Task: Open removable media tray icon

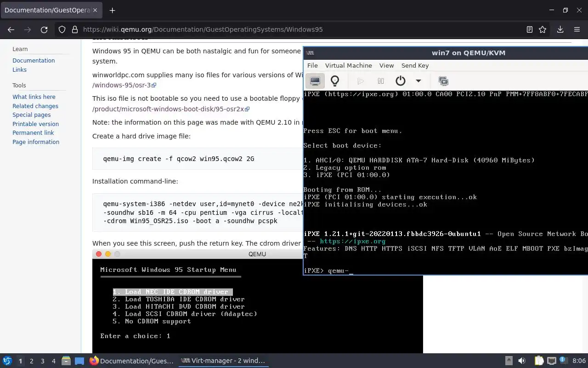Action: click(x=509, y=361)
